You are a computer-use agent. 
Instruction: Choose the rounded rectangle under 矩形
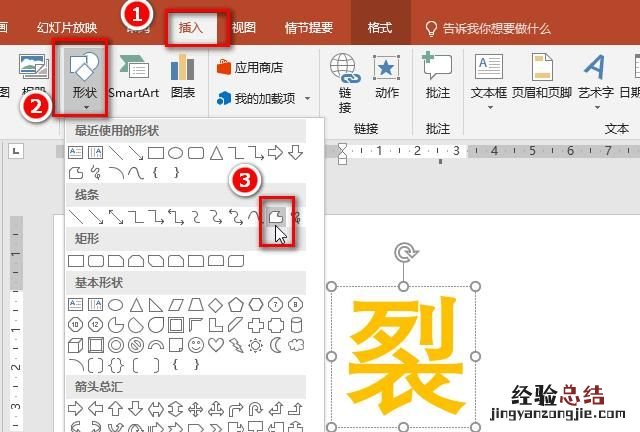96,261
